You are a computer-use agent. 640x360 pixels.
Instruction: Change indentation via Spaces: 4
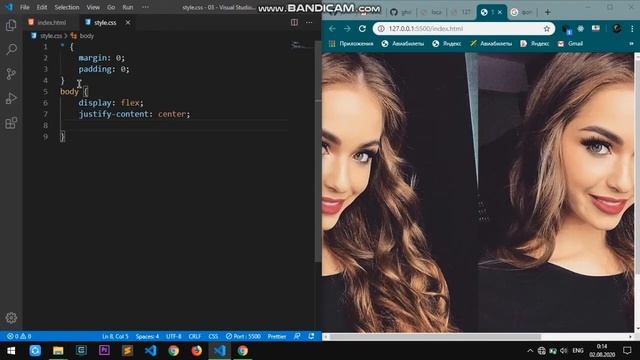pos(147,336)
